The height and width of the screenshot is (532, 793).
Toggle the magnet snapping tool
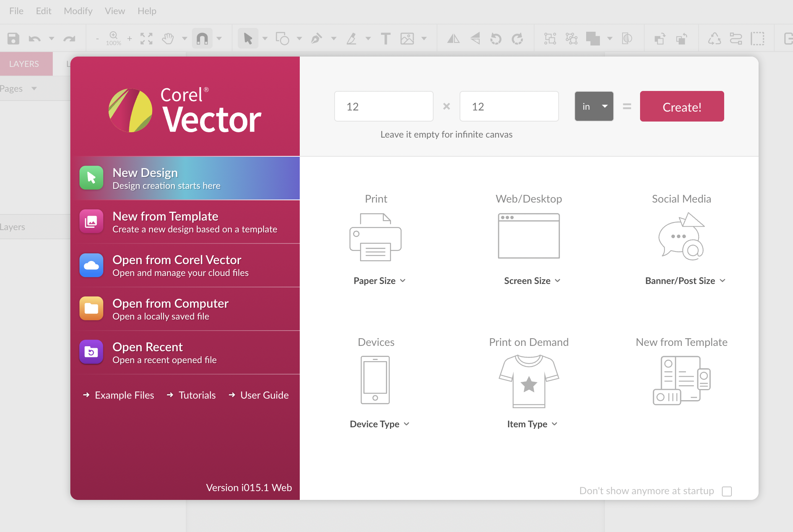pyautogui.click(x=202, y=39)
